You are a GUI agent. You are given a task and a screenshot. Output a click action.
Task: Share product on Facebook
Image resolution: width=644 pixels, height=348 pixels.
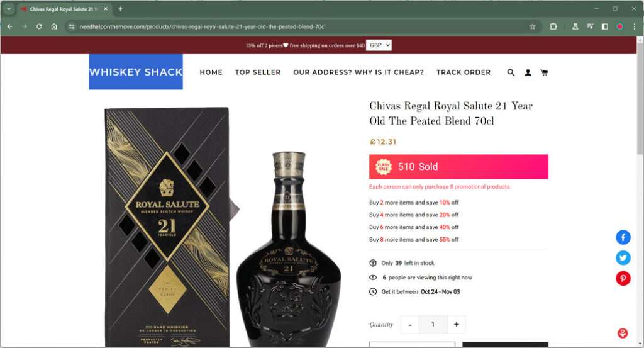coord(623,237)
